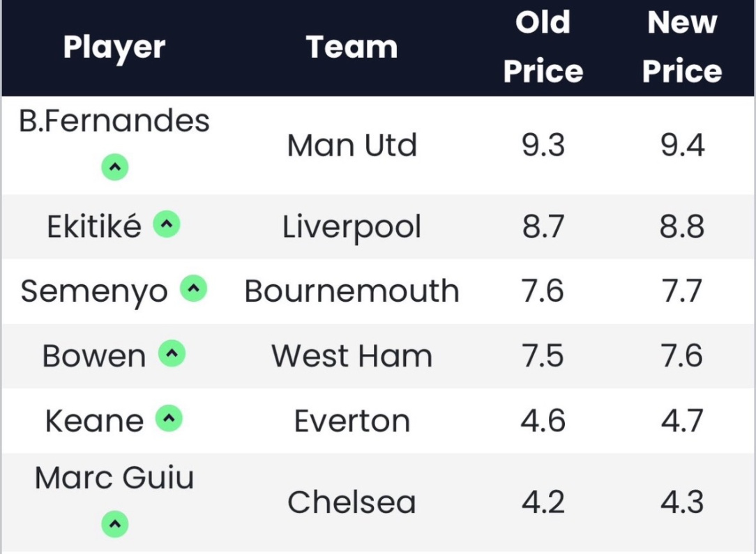This screenshot has height=554, width=756.
Task: Click the Team column header
Action: (351, 47)
